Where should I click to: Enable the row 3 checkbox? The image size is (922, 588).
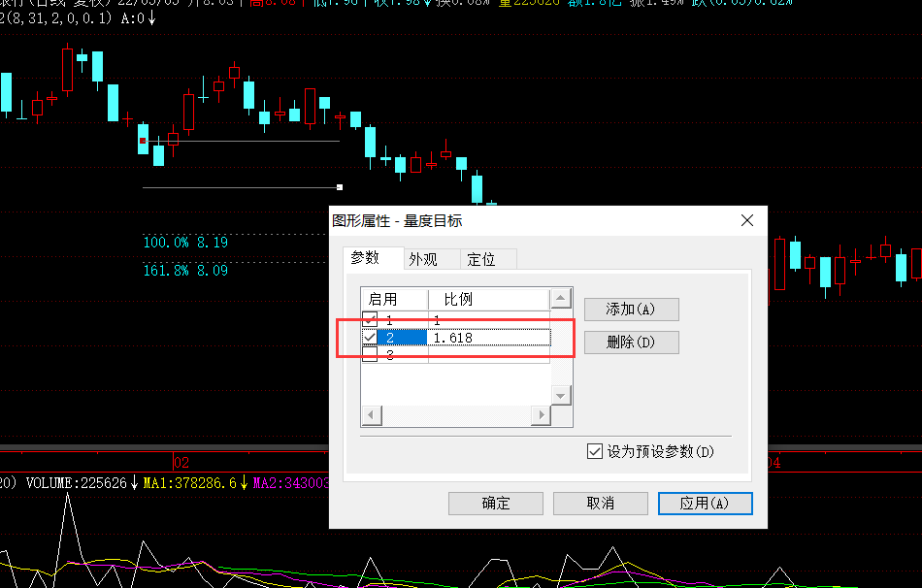point(370,354)
